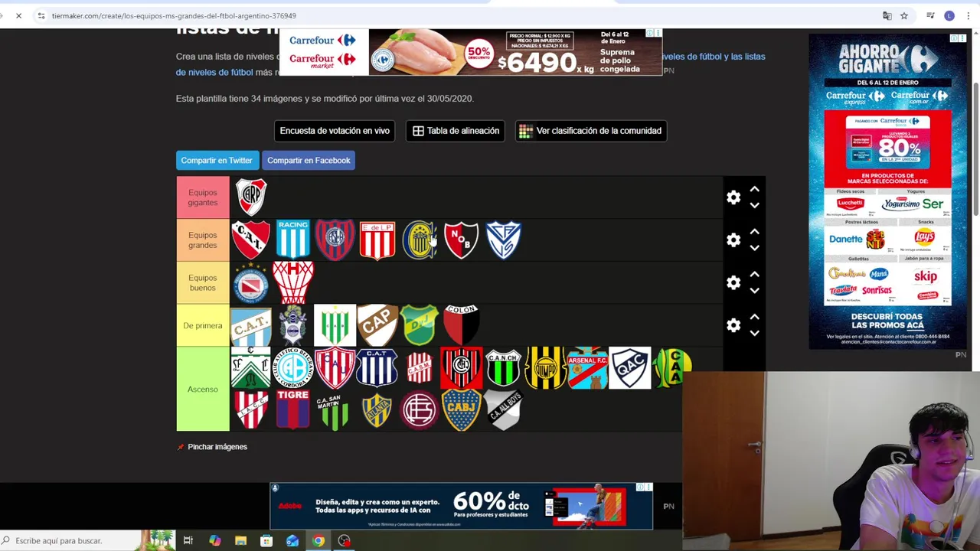The width and height of the screenshot is (980, 551).
Task: Open settings gear for Equipos grandes row
Action: pos(733,240)
